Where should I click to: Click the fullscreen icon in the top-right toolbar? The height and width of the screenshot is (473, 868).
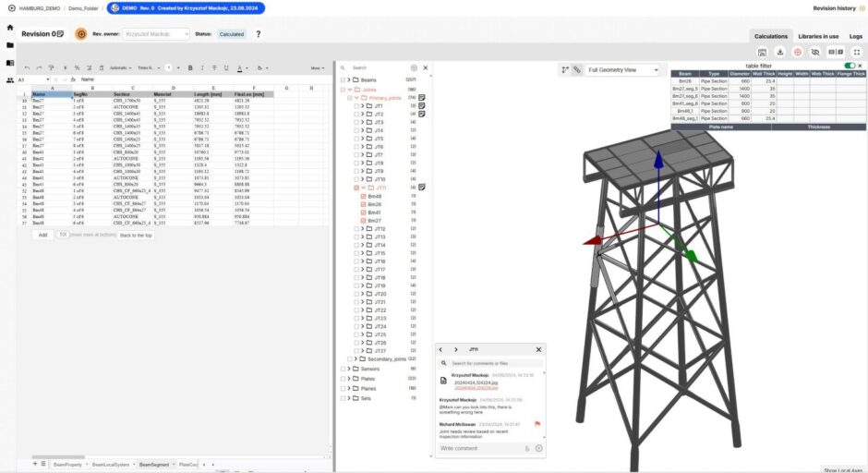pyautogui.click(x=857, y=52)
